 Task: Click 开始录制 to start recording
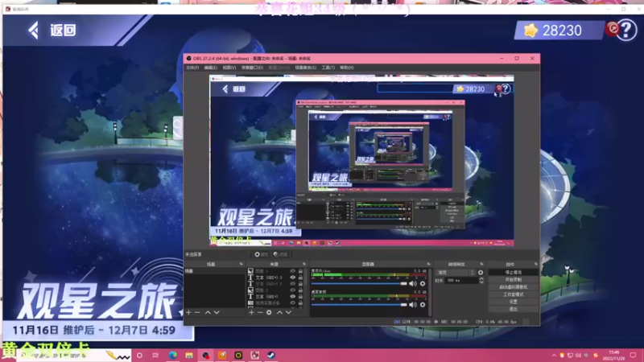pos(514,279)
